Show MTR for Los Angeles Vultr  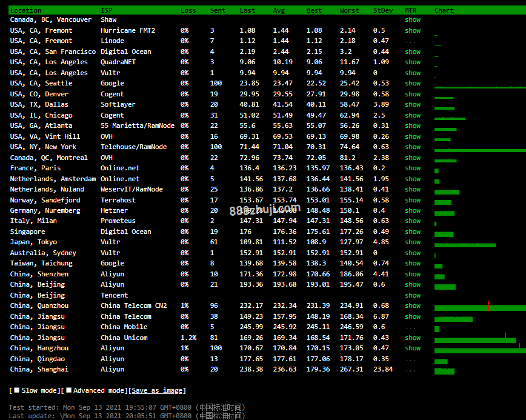coord(413,73)
